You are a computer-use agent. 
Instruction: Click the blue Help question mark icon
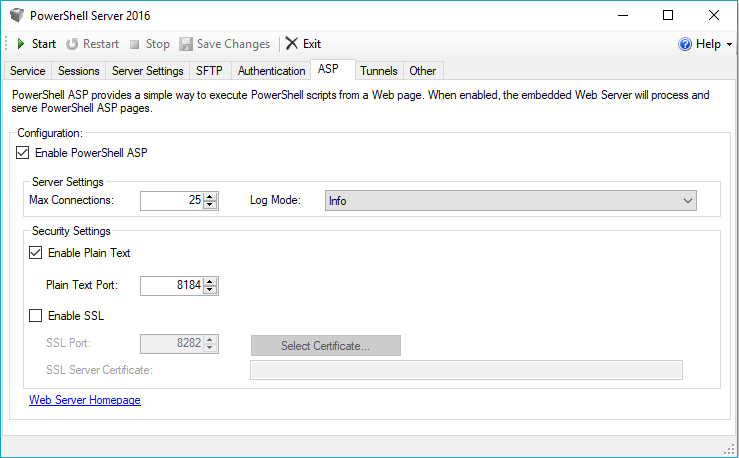(x=685, y=44)
